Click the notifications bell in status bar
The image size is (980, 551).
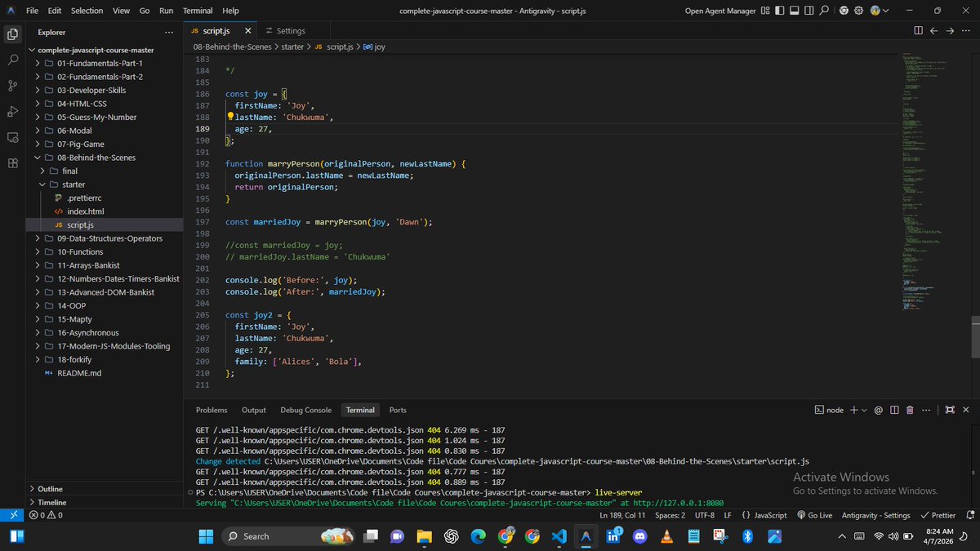pos(970,515)
